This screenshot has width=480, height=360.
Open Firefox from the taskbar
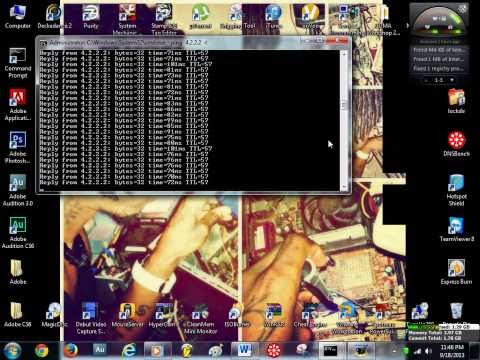click(x=71, y=351)
